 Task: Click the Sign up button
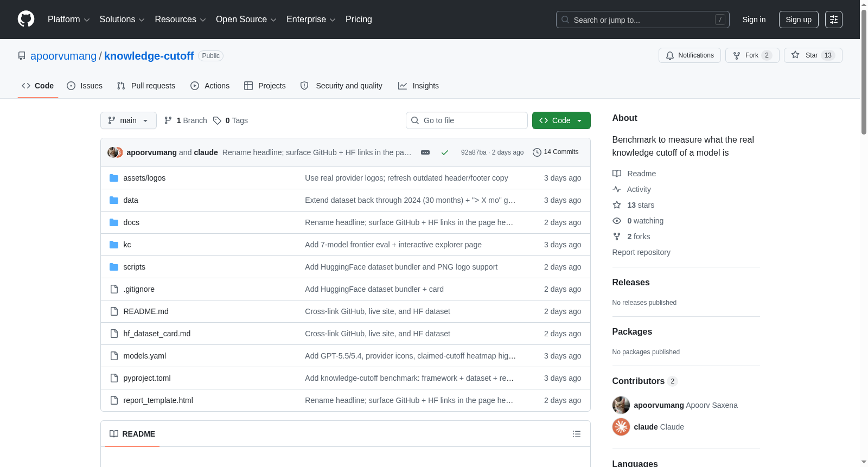[x=799, y=20]
